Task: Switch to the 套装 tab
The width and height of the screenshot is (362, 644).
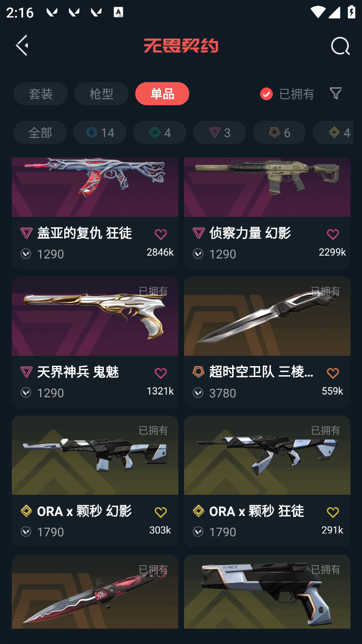Action: pyautogui.click(x=41, y=94)
